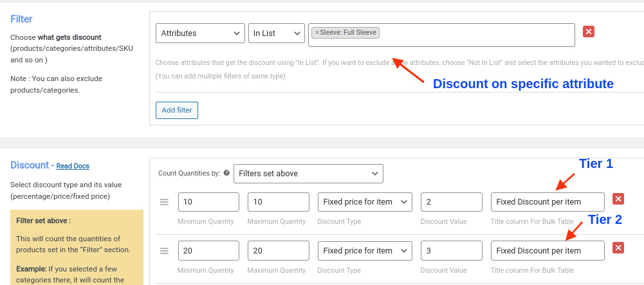Edit Discount Value field showing 3
The height and width of the screenshot is (285, 644).
(x=452, y=250)
